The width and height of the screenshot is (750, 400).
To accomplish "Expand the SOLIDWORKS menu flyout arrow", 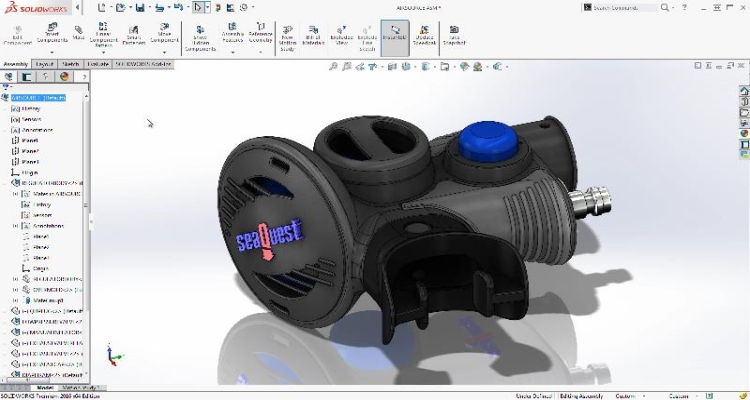I will click(77, 7).
